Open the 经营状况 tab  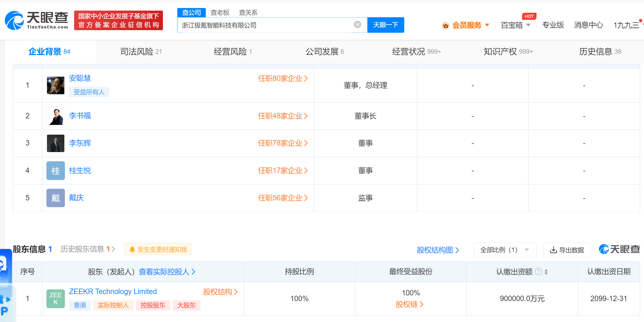point(416,52)
